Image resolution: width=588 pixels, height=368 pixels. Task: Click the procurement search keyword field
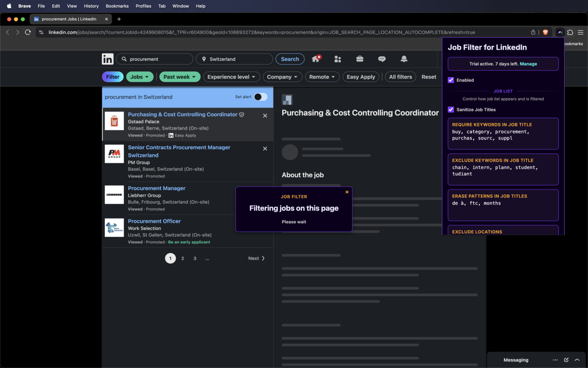(x=155, y=59)
